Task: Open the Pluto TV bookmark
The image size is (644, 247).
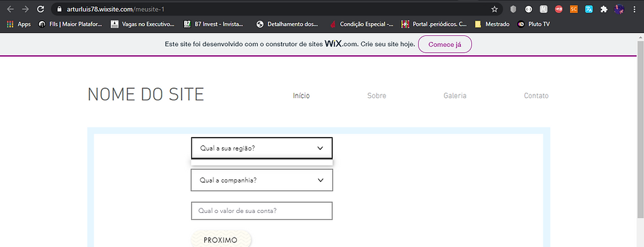Action: coord(533,24)
